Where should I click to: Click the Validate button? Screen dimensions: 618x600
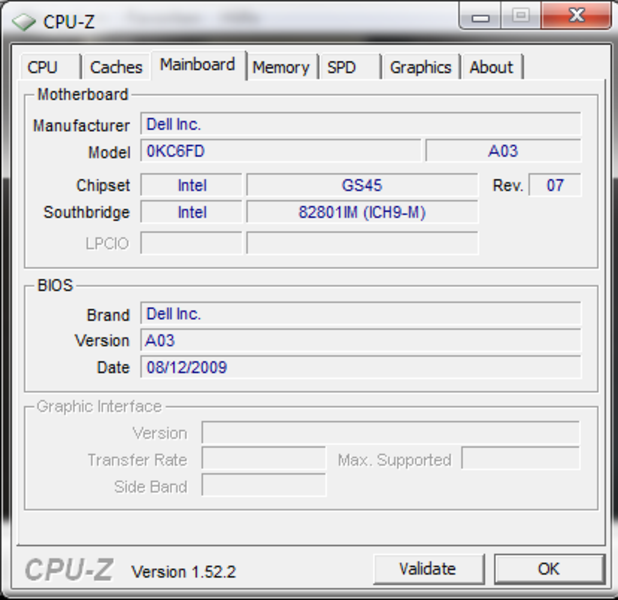point(428,569)
